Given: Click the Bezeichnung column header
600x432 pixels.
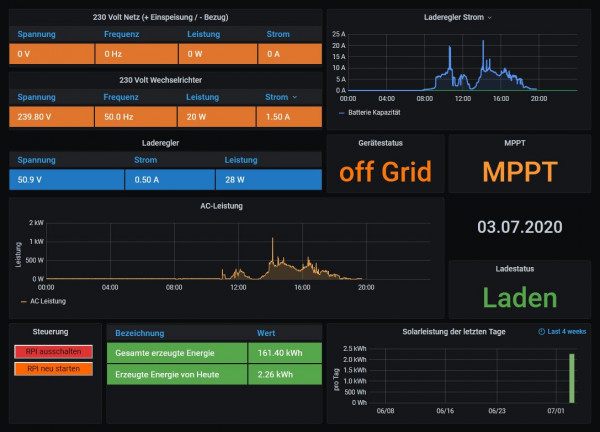Looking at the screenshot, I should pyautogui.click(x=140, y=332).
